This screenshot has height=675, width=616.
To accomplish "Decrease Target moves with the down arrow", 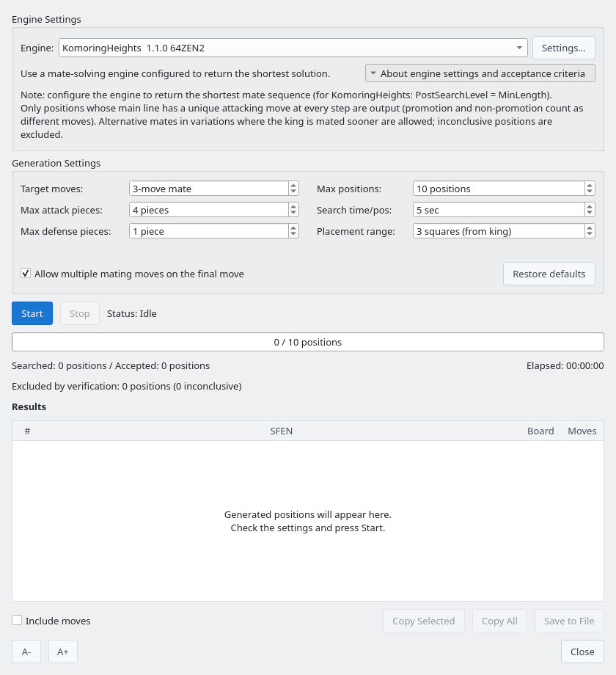I will click(x=293, y=191).
